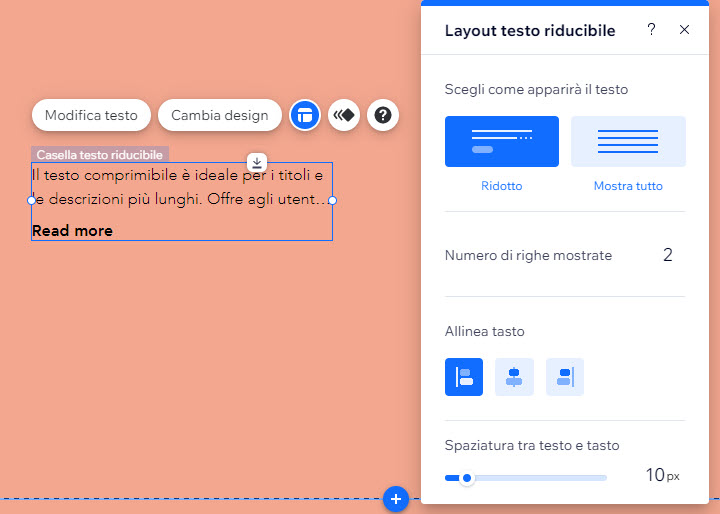Screen dimensions: 720x514
Task: Close the Layout testo riducibile panel
Action: 684,30
